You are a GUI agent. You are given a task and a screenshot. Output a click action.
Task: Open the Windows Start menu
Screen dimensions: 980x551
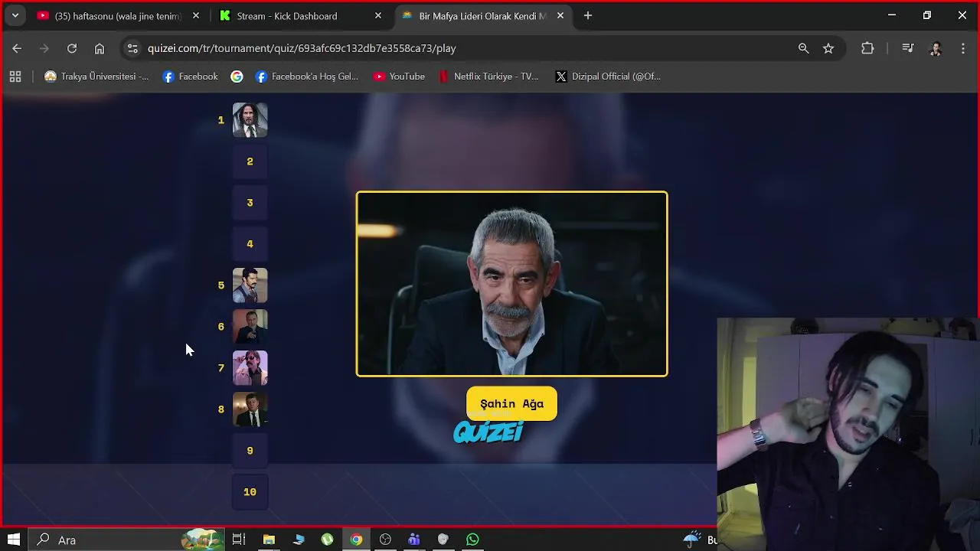click(x=14, y=540)
